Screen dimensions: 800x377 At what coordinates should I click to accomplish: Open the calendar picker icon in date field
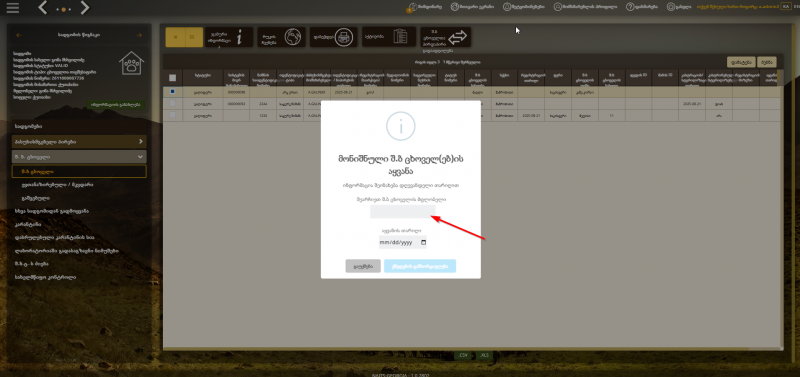(x=423, y=243)
